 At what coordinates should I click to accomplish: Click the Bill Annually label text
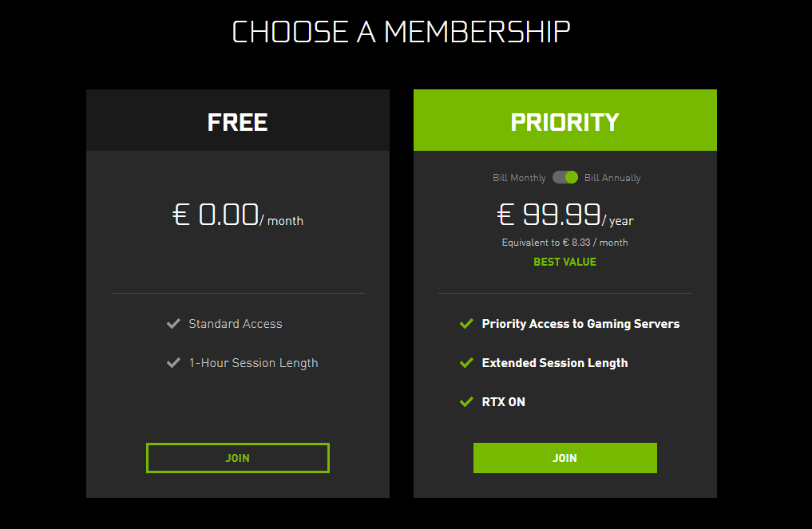coord(612,177)
